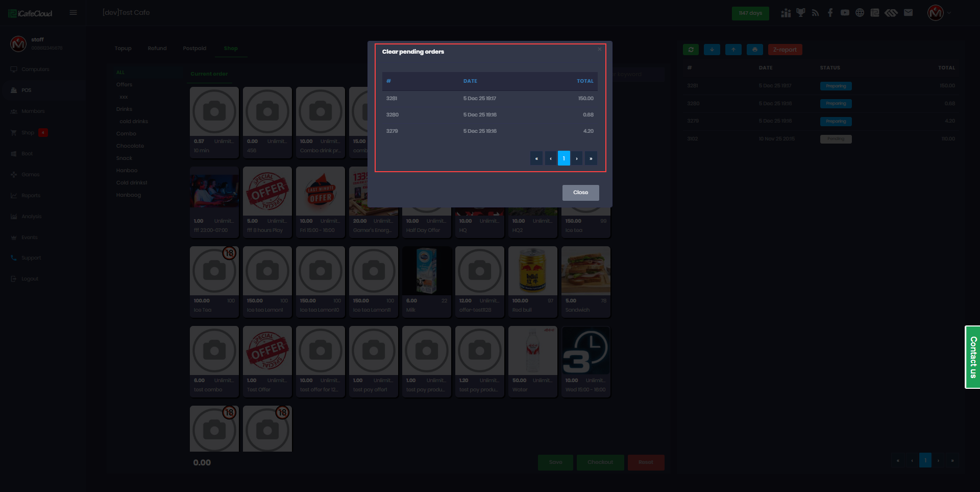Image resolution: width=980 pixels, height=492 pixels.
Task: Open Boot in the sidebar
Action: (27, 154)
